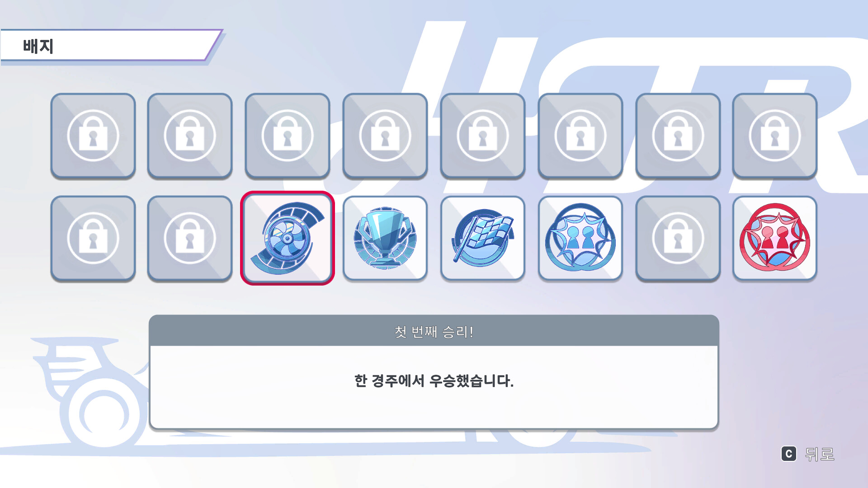The width and height of the screenshot is (868, 488).
Task: Click the fourth locked badge in top row
Action: click(x=385, y=136)
